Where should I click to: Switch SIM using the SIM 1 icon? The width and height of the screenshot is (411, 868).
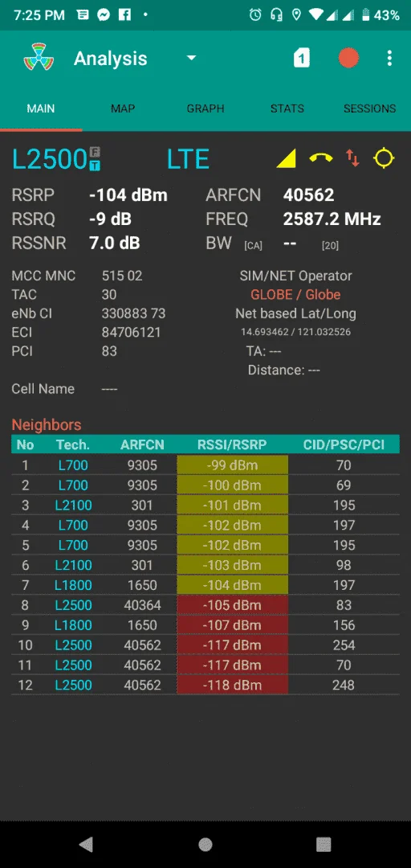302,58
